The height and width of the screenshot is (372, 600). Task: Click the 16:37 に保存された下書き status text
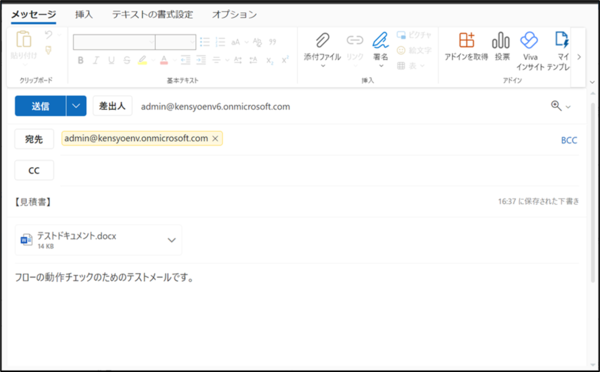coord(538,201)
